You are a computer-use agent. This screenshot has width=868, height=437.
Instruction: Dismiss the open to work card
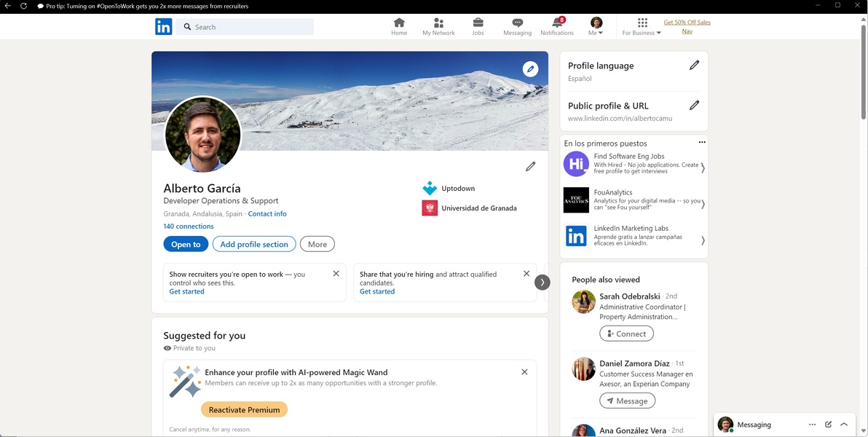point(336,274)
